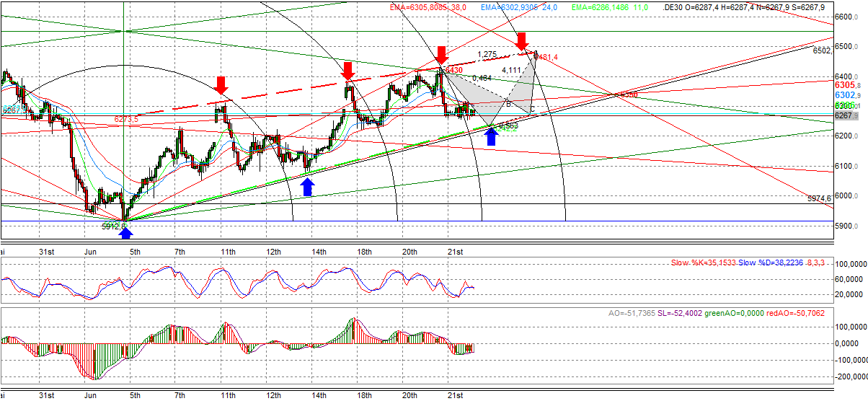
Task: Click the 1,275 ratio label
Action: pos(487,54)
